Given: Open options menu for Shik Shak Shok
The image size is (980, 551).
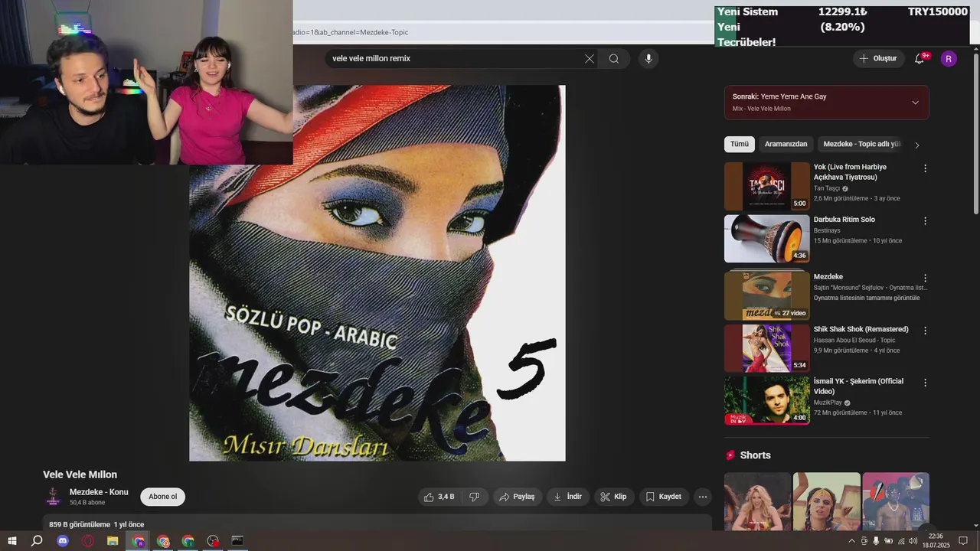Looking at the screenshot, I should 925,331.
